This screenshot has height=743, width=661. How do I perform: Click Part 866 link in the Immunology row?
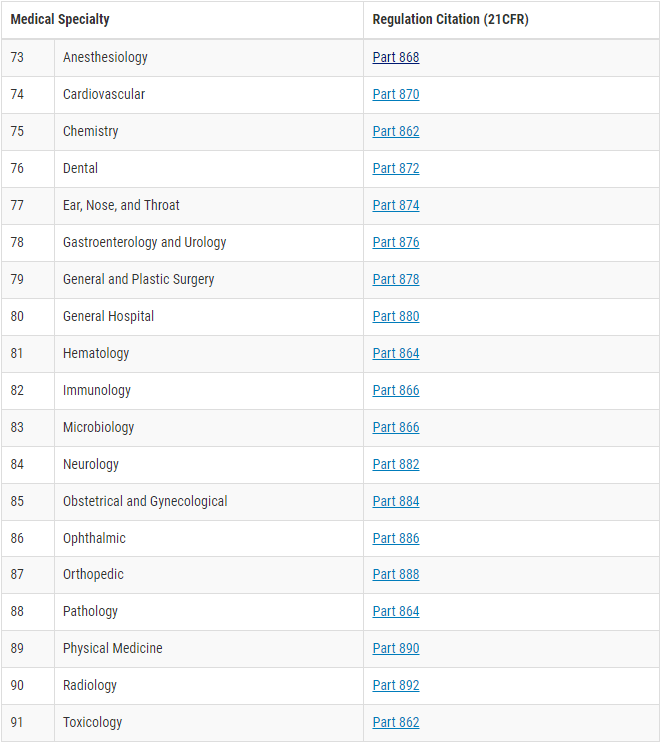click(x=396, y=390)
